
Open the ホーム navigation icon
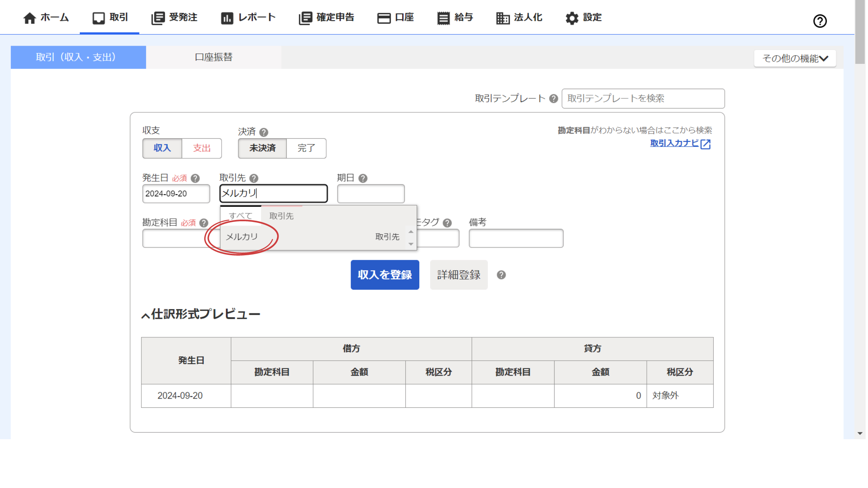coord(29,17)
